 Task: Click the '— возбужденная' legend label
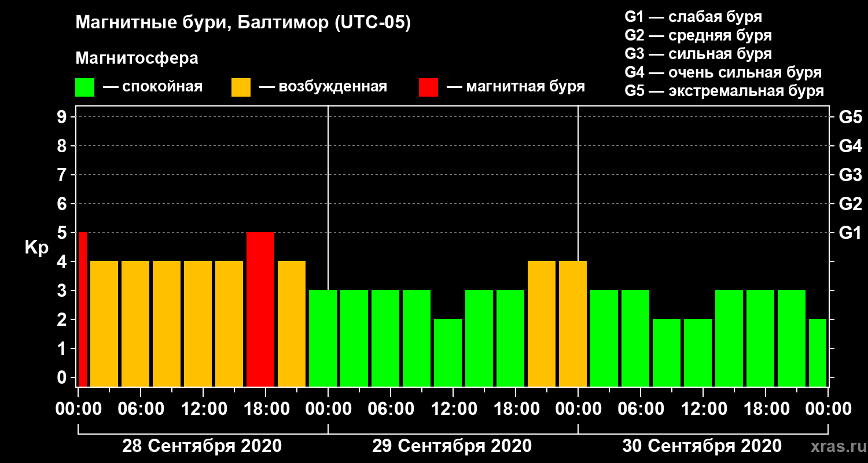pyautogui.click(x=323, y=87)
